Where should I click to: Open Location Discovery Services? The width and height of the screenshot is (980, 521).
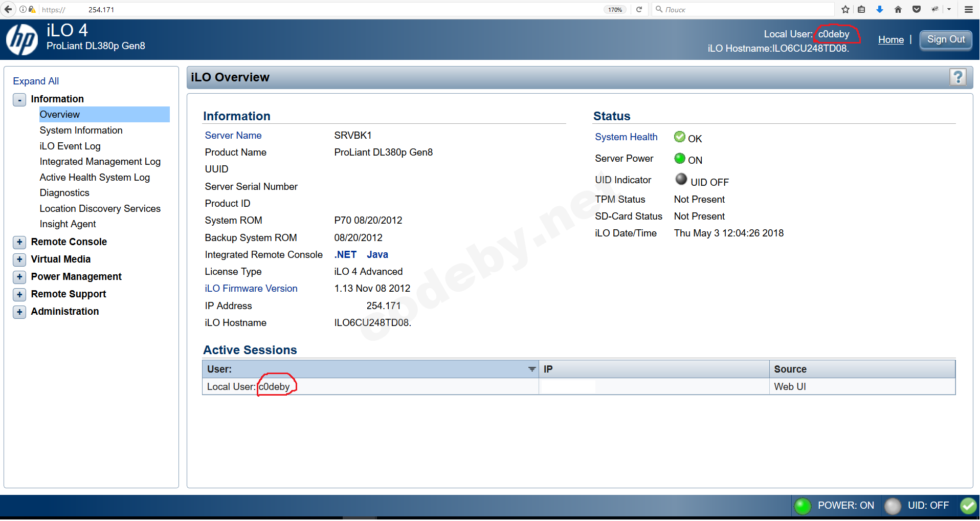tap(100, 209)
